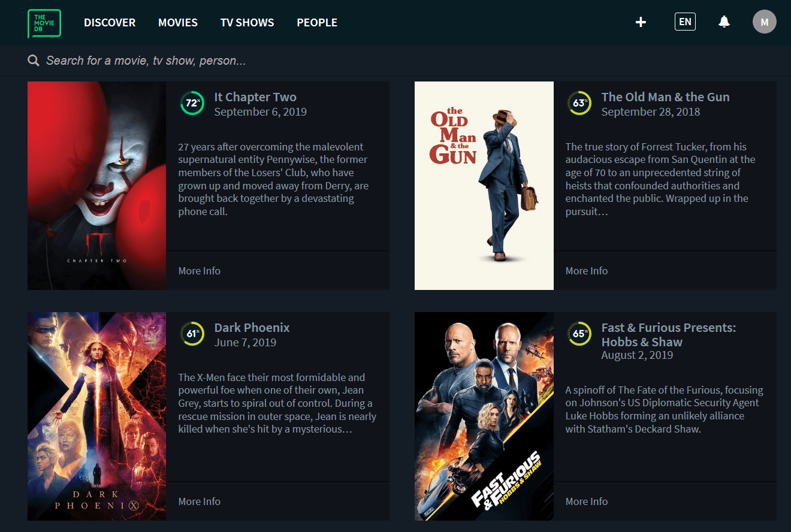This screenshot has height=532, width=791.
Task: Click More Info for Hobbs & Shaw
Action: click(587, 501)
